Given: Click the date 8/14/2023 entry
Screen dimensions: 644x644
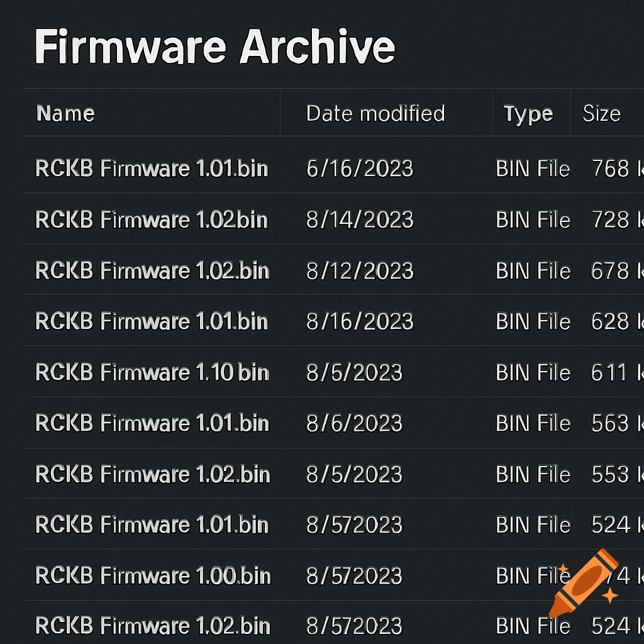Looking at the screenshot, I should 359,219.
